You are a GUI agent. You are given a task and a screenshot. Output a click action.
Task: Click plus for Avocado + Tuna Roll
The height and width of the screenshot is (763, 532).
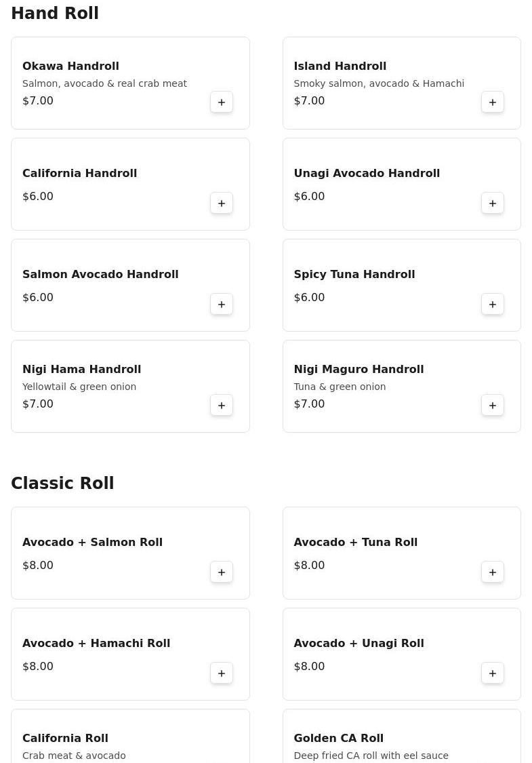493,572
